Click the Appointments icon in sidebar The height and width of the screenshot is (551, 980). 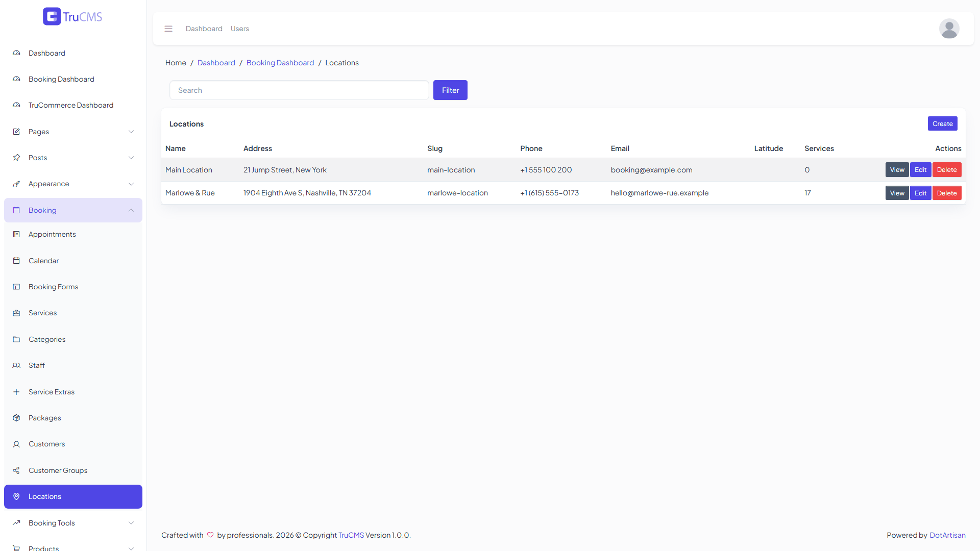pyautogui.click(x=16, y=234)
